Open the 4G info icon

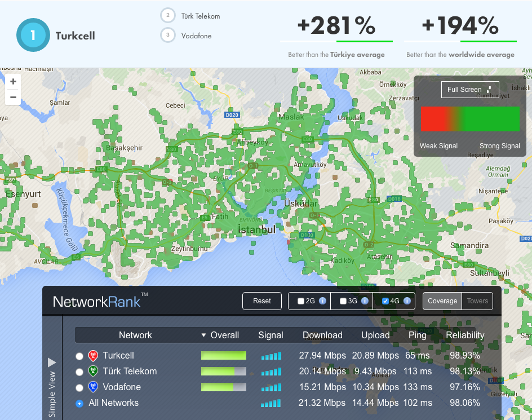pyautogui.click(x=407, y=301)
